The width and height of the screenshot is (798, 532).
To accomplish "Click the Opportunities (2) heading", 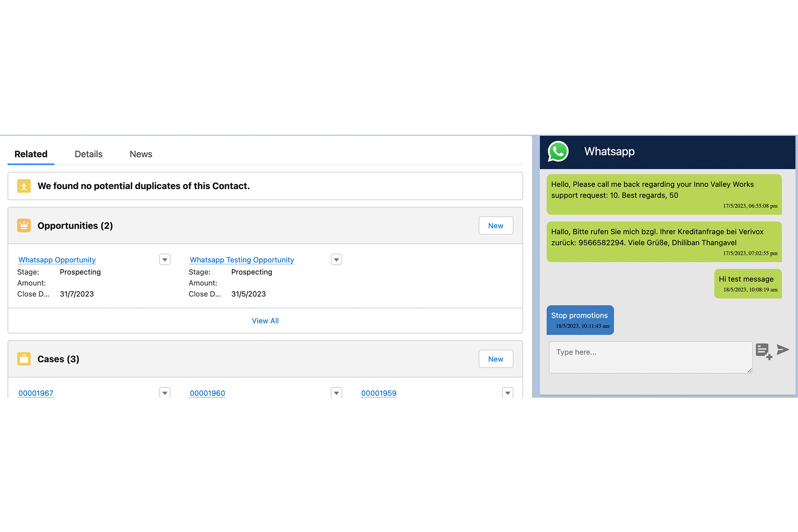I will point(75,226).
